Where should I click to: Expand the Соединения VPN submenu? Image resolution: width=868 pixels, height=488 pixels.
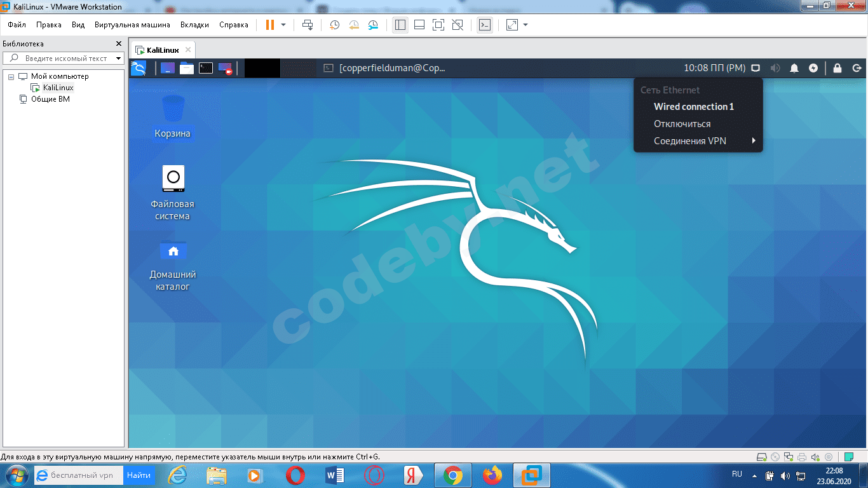pyautogui.click(x=698, y=141)
